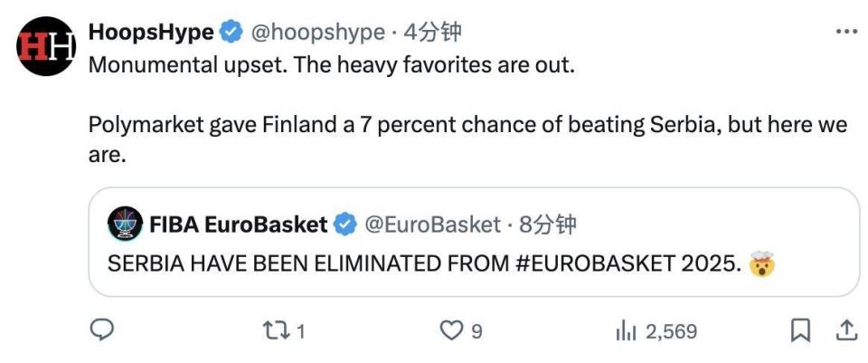The image size is (868, 363).
Task: Click the @EuroBasket handle
Action: click(x=431, y=224)
